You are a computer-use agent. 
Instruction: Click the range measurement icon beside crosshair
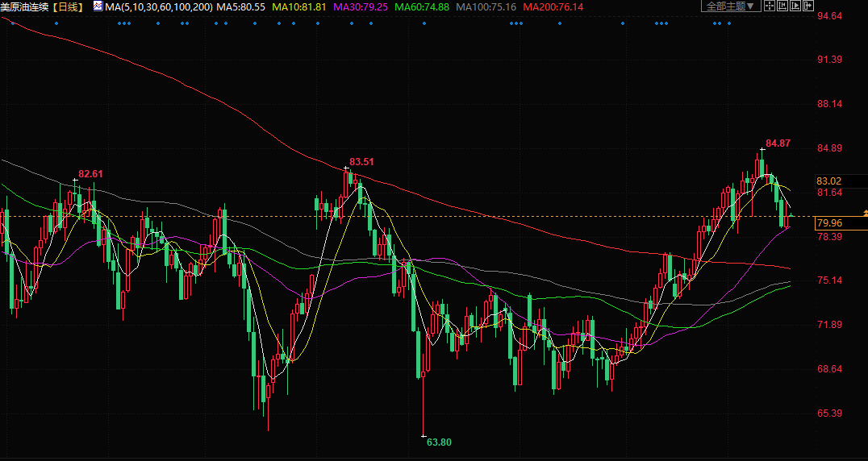point(782,6)
